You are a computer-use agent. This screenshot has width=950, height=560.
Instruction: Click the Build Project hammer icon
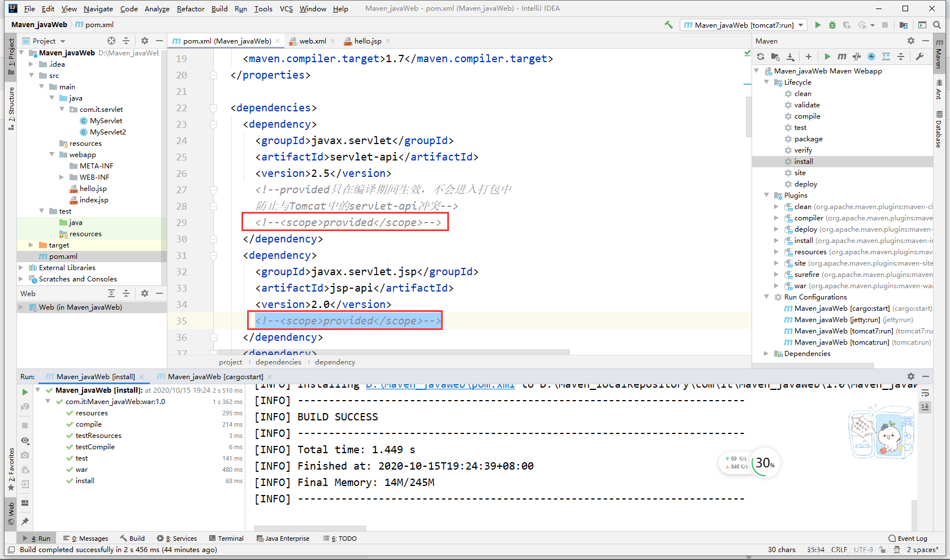[x=669, y=25]
